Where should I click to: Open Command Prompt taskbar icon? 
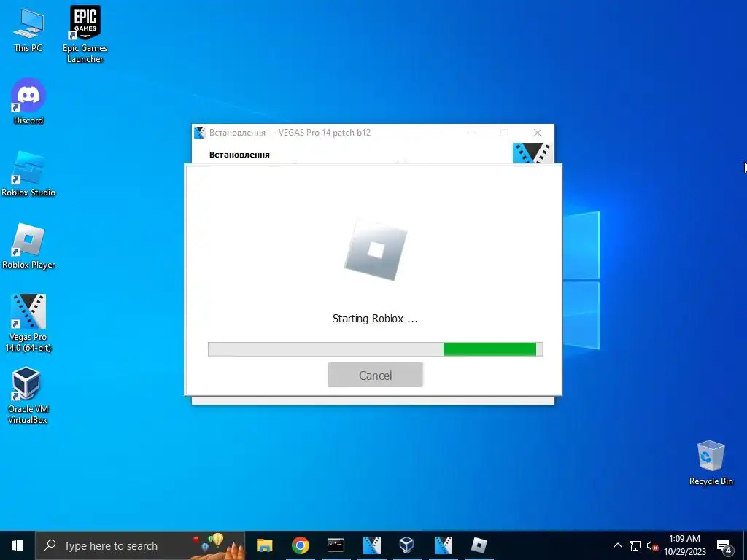pos(336,545)
